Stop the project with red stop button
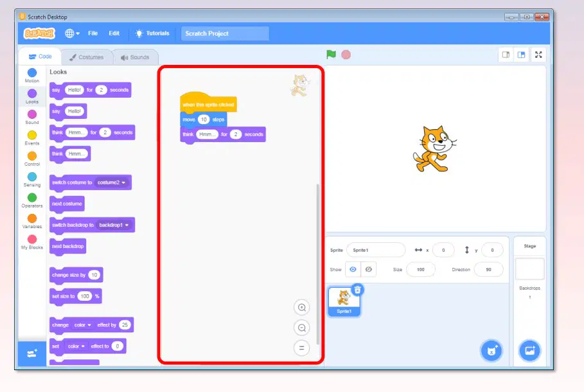Viewport: 584px width, 392px height. 346,55
